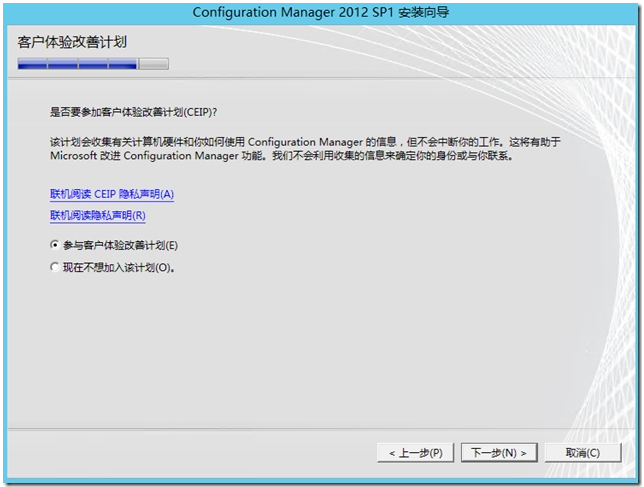Click the unfilled gray progress bar segment

click(x=153, y=65)
